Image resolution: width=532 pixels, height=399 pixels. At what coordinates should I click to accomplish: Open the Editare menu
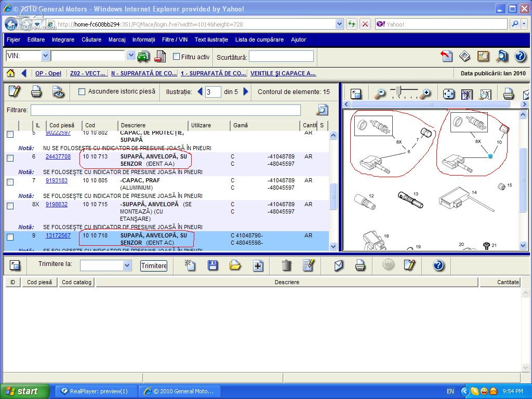click(x=36, y=39)
